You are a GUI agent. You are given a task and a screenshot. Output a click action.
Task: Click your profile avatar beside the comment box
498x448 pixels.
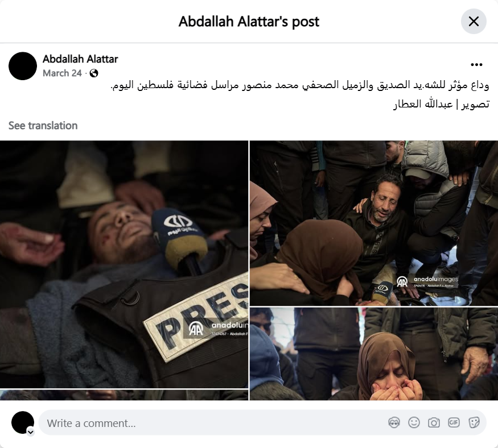click(x=23, y=422)
